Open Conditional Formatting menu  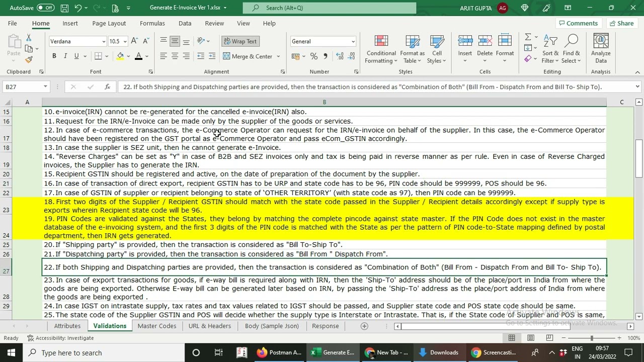[381, 49]
